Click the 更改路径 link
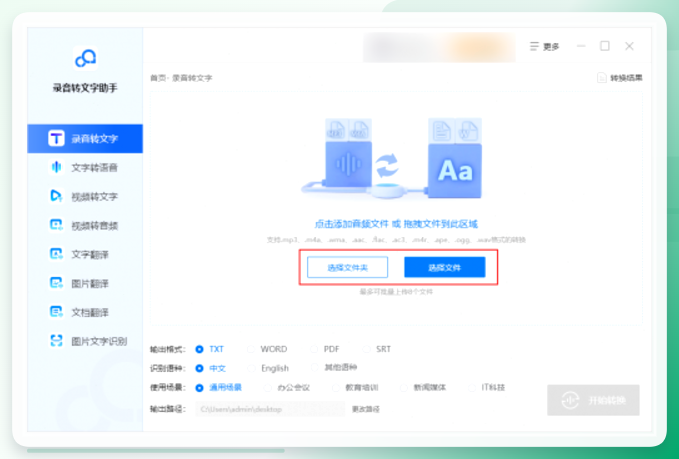The height and width of the screenshot is (459, 679). tap(366, 409)
